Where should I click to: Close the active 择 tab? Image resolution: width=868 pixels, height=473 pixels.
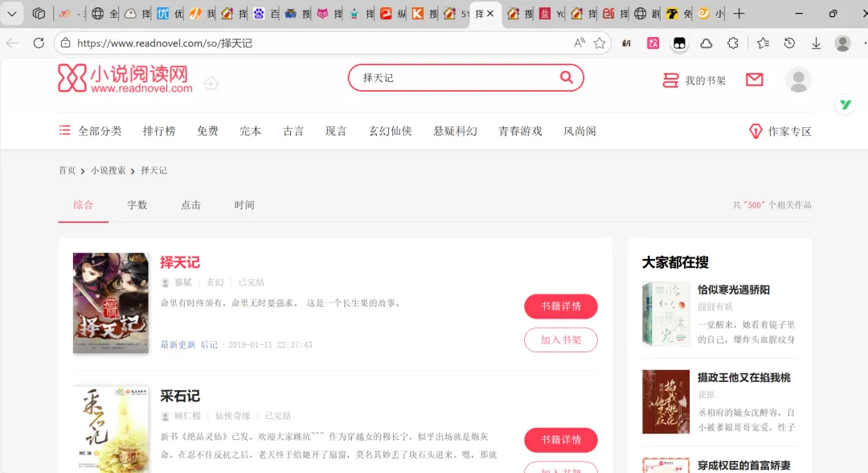(490, 14)
